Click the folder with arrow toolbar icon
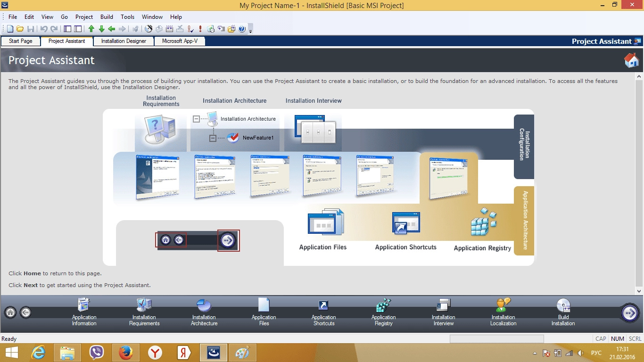The width and height of the screenshot is (644, 362). 231,29
